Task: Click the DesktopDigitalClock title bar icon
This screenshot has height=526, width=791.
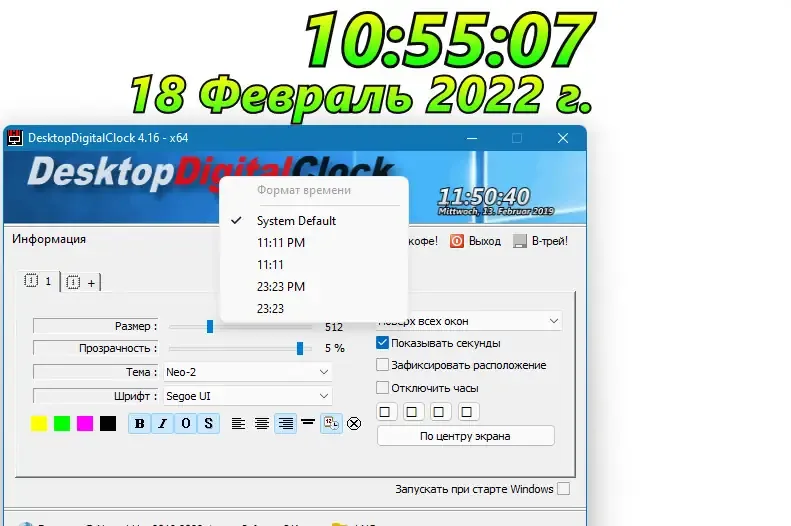Action: (15, 138)
